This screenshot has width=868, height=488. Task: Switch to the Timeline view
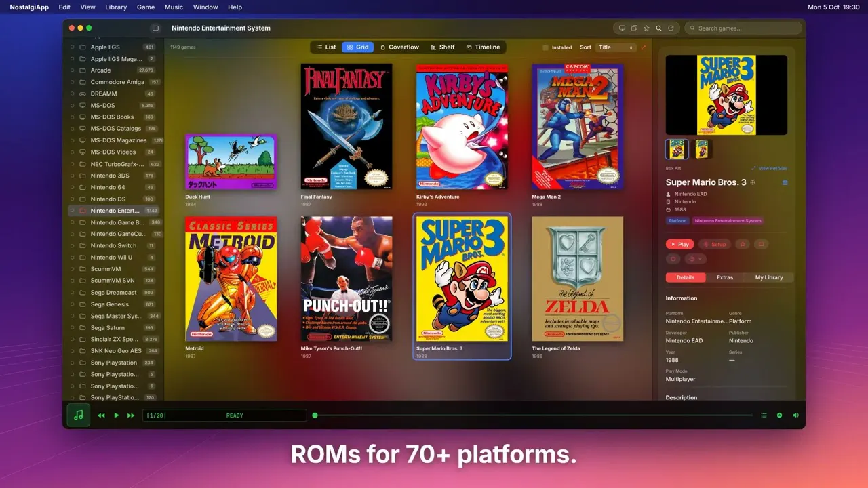click(483, 47)
